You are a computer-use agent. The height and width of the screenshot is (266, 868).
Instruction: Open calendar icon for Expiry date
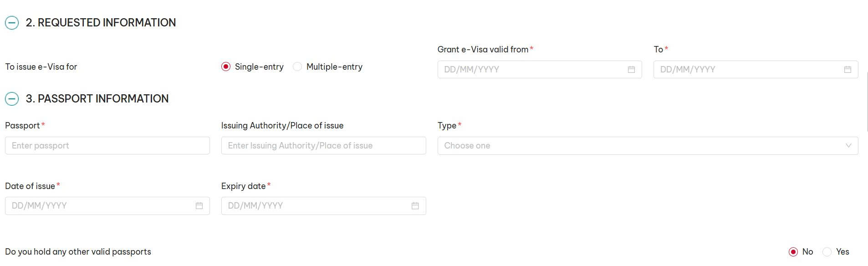(x=415, y=206)
